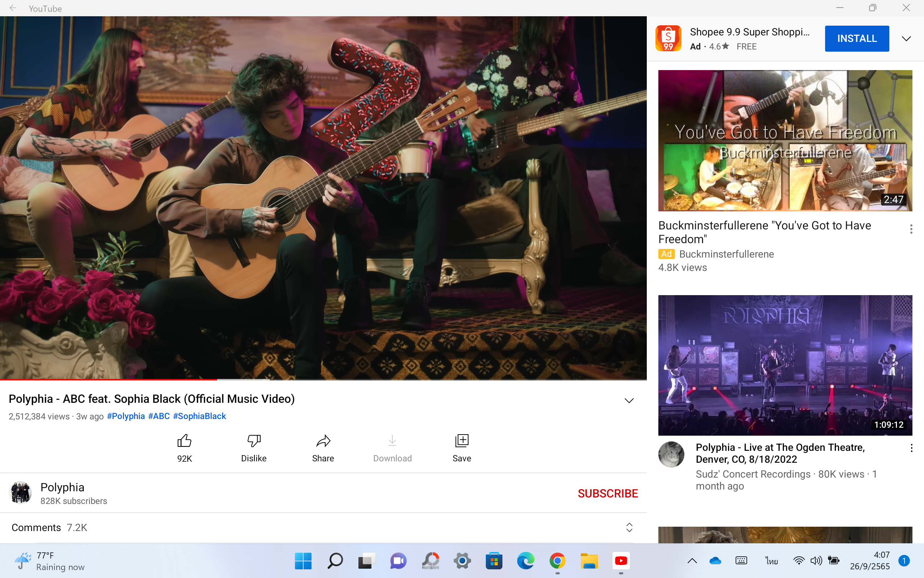Image resolution: width=924 pixels, height=578 pixels.
Task: Play the Polyphia Ogden Theatre thumbnail
Action: (785, 365)
